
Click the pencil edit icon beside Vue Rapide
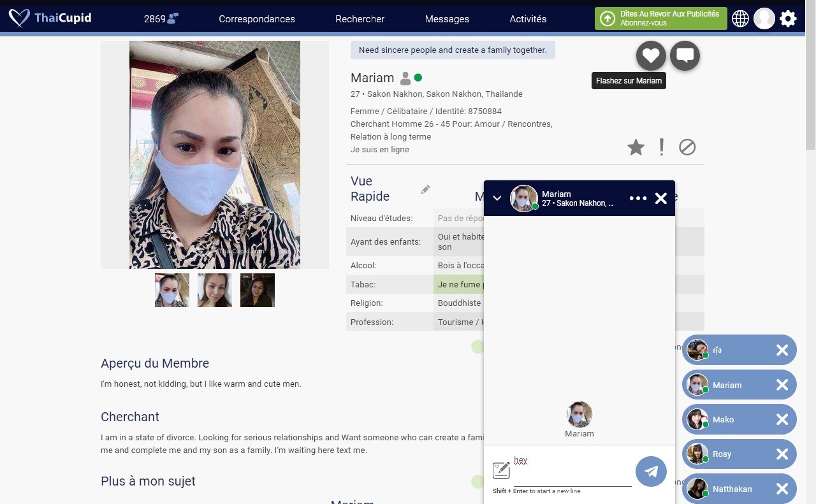click(426, 189)
